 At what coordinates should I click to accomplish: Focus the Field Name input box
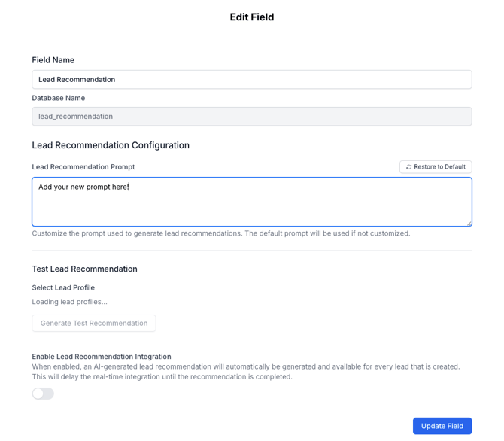[251, 80]
